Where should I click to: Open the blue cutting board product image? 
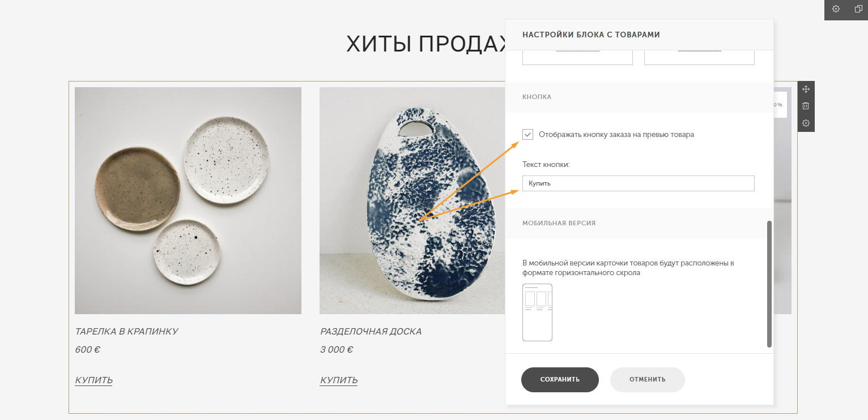click(x=412, y=200)
